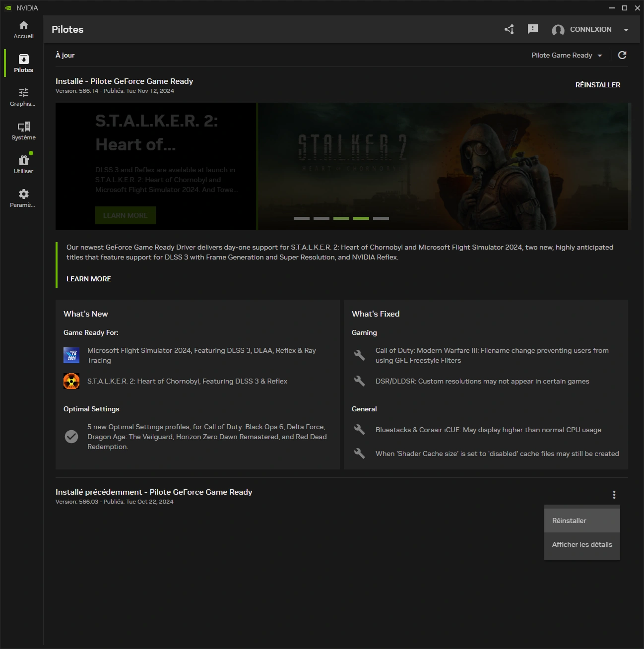
Task: Click the 'General' subheading
Action: (x=364, y=409)
